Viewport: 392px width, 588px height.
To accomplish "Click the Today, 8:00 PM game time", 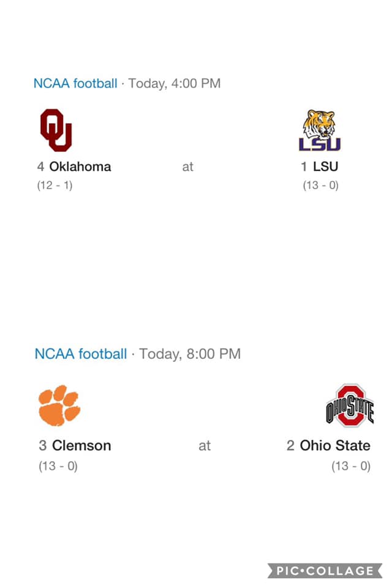I will tap(190, 353).
